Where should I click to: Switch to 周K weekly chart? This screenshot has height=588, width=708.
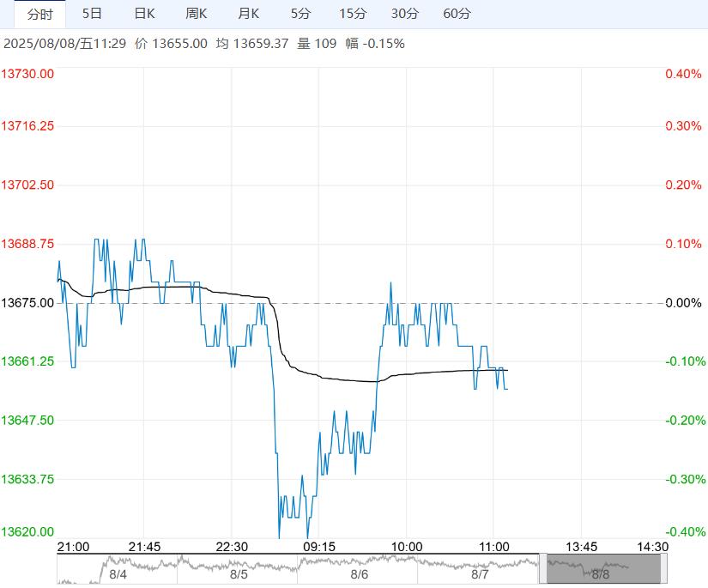(x=197, y=14)
